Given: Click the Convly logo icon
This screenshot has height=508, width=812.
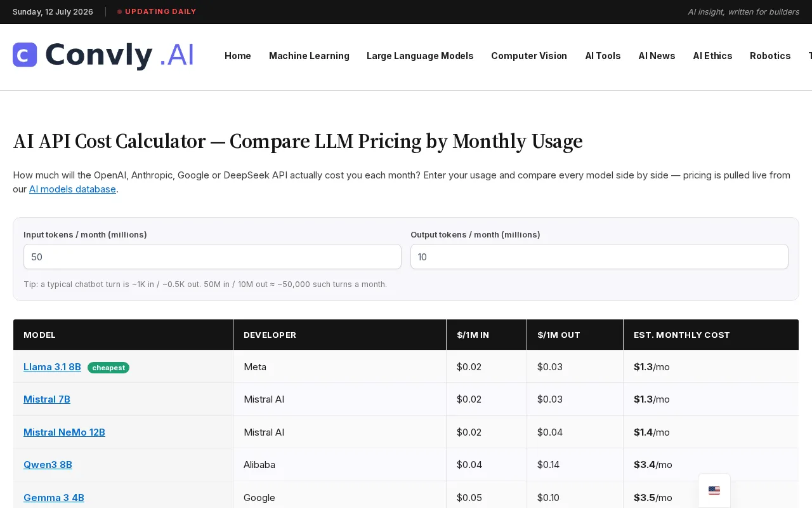Looking at the screenshot, I should pos(25,55).
